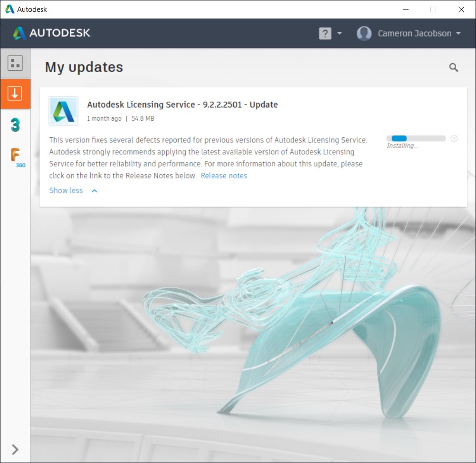Click the Autodesk title bar app icon

pyautogui.click(x=10, y=9)
